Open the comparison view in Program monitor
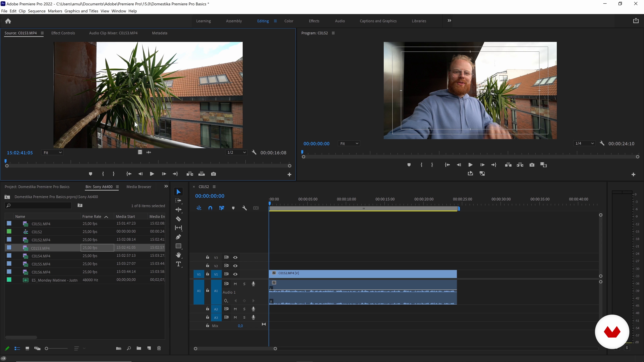 (x=544, y=165)
